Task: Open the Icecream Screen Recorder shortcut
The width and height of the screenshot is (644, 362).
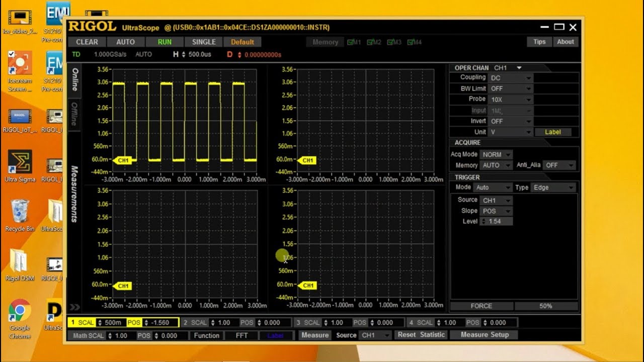Action: click(x=20, y=71)
